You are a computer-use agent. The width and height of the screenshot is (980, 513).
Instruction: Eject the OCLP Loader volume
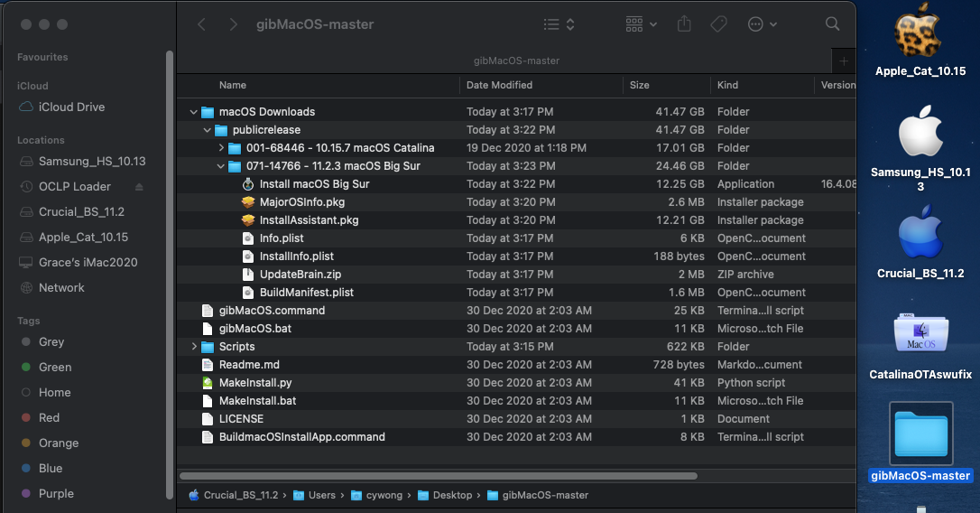tap(139, 187)
